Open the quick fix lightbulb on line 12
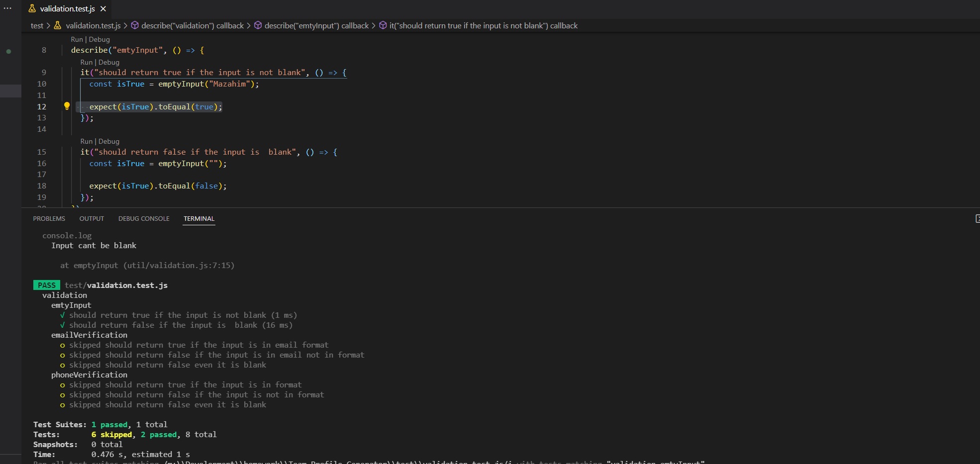980x464 pixels. pyautogui.click(x=67, y=106)
